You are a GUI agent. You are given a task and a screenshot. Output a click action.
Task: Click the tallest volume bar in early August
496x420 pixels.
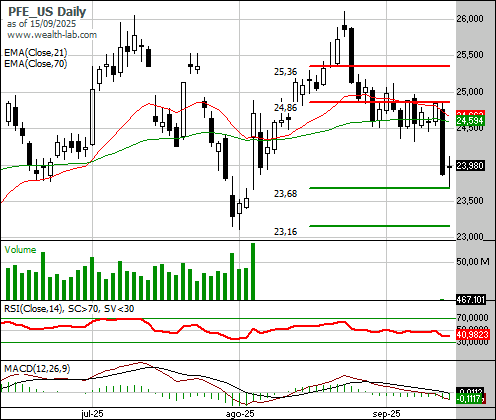click(253, 272)
